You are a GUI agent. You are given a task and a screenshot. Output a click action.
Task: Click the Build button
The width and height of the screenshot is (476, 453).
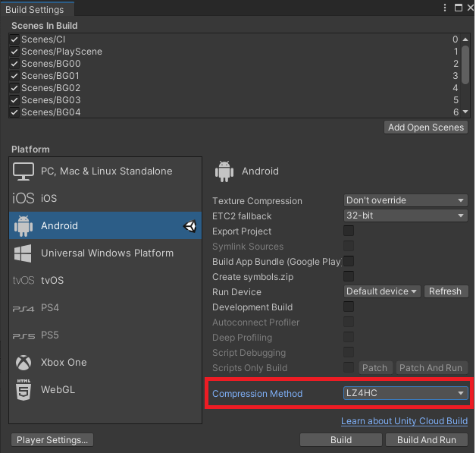[x=340, y=440]
